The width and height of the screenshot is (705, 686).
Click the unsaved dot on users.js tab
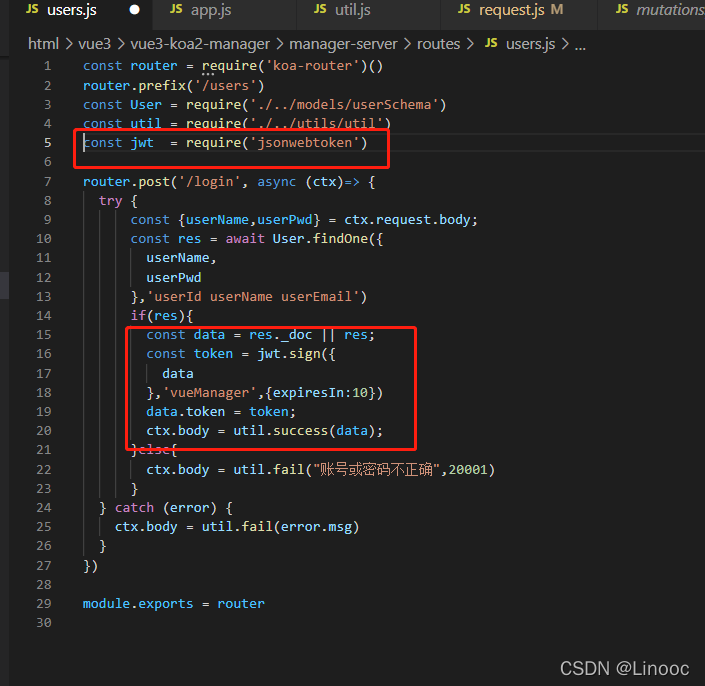[134, 10]
